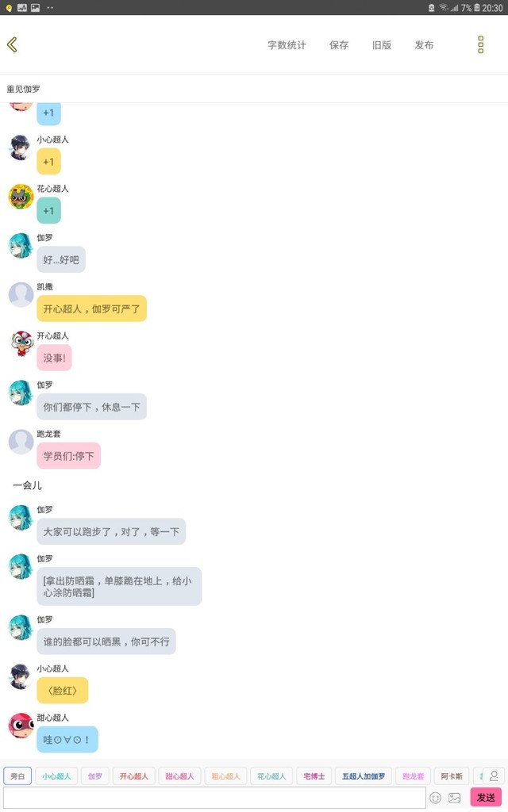The width and height of the screenshot is (508, 812).
Task: Select the 旁白 narrator role
Action: click(17, 776)
